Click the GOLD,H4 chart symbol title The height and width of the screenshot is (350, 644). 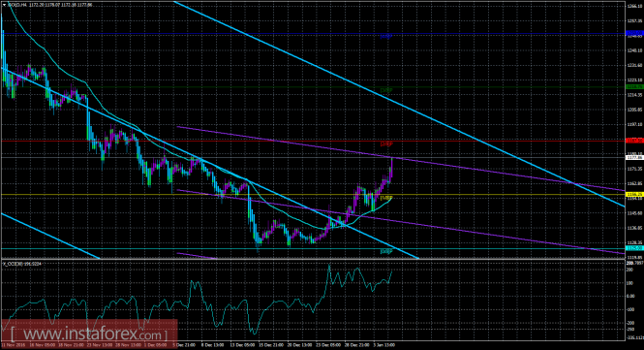coord(16,5)
